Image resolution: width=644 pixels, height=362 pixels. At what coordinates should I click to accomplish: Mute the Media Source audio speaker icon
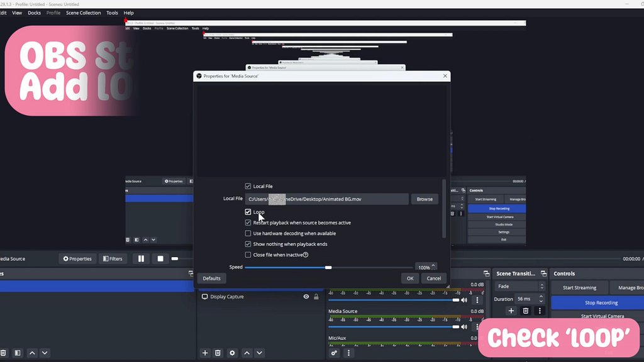tap(464, 327)
